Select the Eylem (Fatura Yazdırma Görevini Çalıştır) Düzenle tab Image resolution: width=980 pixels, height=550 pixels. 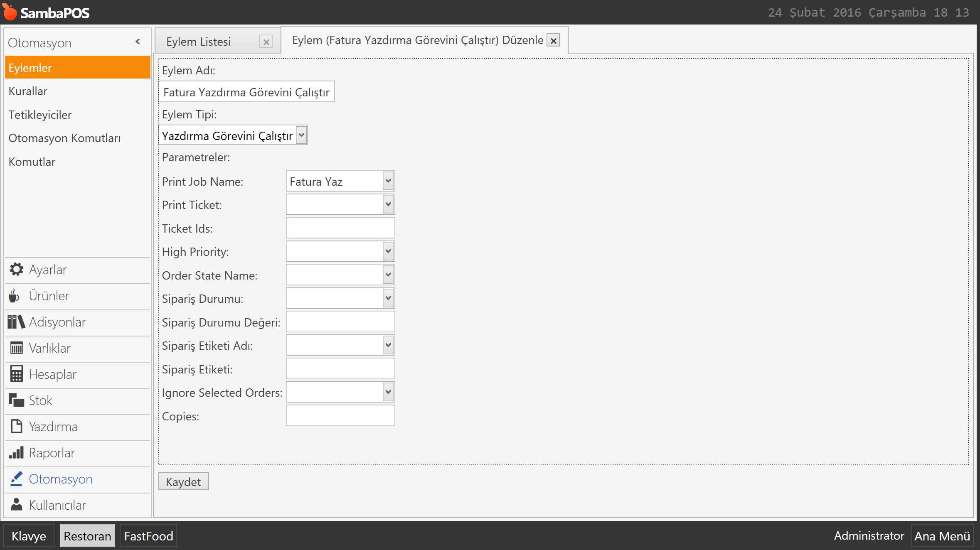coord(418,40)
